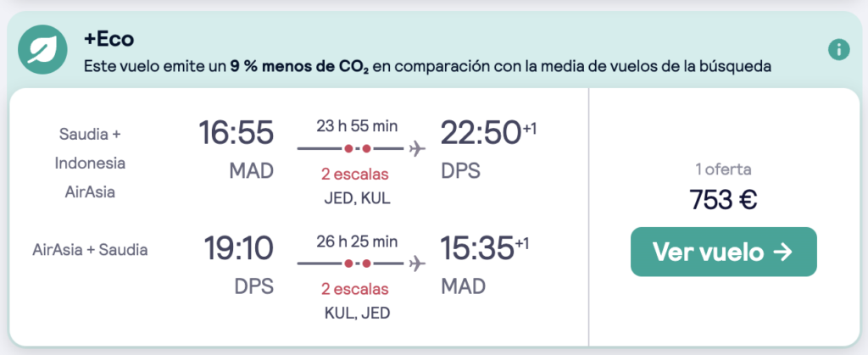Click the Saudia + Indonesia AirAsia airline label
868x355 pixels.
(x=90, y=163)
